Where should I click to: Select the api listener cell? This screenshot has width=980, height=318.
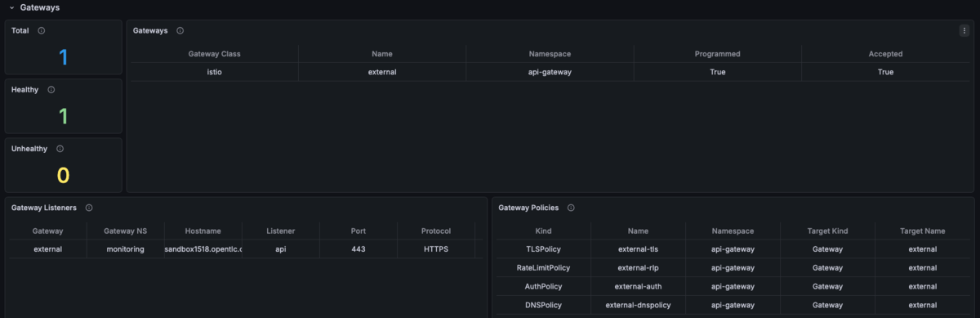281,249
